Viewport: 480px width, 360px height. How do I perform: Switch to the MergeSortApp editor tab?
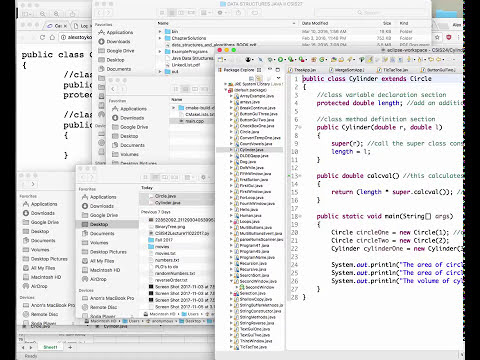[347, 70]
